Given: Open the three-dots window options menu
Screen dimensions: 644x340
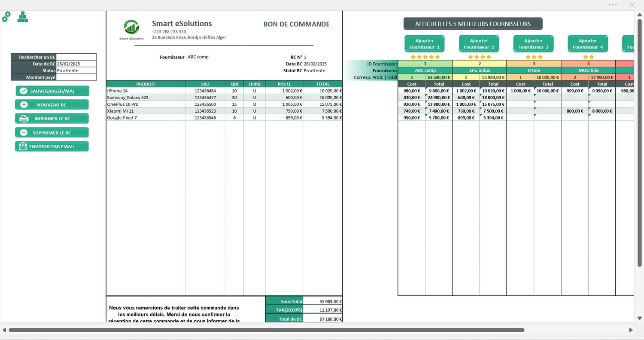Looking at the screenshot, I should coord(613,5).
